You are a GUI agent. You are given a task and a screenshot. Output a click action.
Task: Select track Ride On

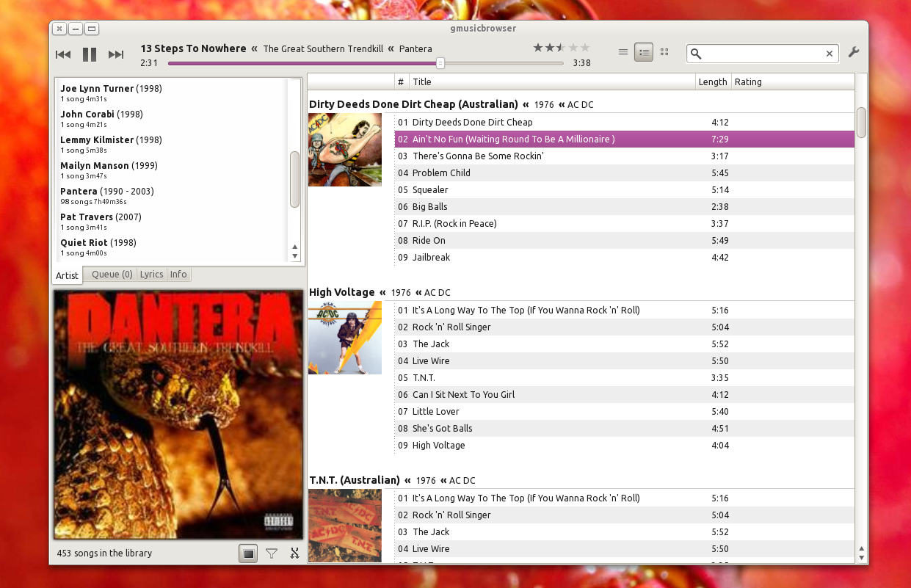pyautogui.click(x=625, y=240)
